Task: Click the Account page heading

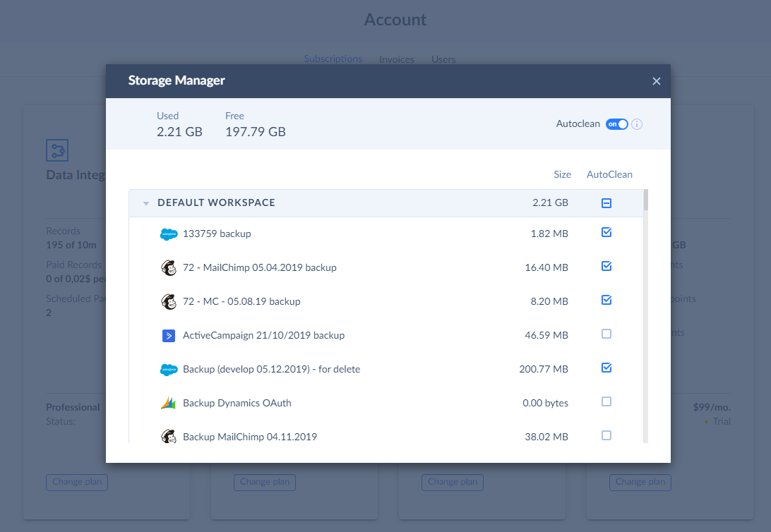Action: pyautogui.click(x=395, y=20)
